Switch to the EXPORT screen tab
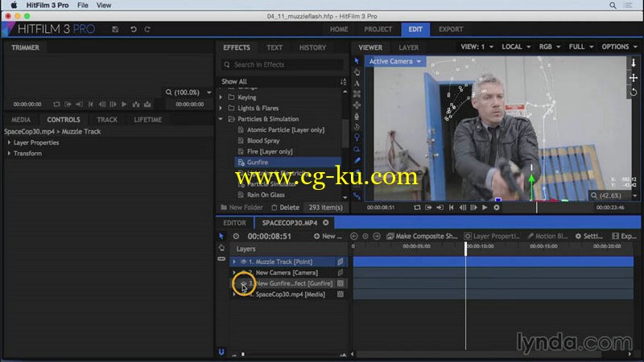The width and height of the screenshot is (644, 362). coord(451,30)
